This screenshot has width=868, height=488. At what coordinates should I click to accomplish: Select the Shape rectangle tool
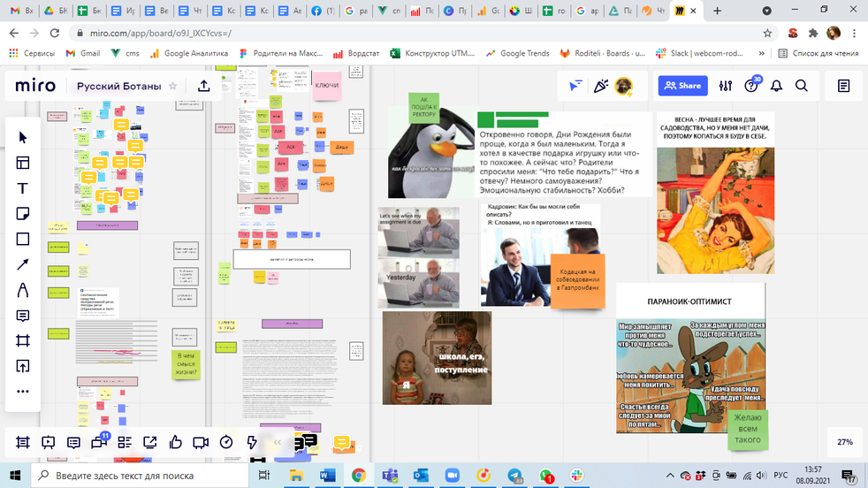click(x=23, y=239)
